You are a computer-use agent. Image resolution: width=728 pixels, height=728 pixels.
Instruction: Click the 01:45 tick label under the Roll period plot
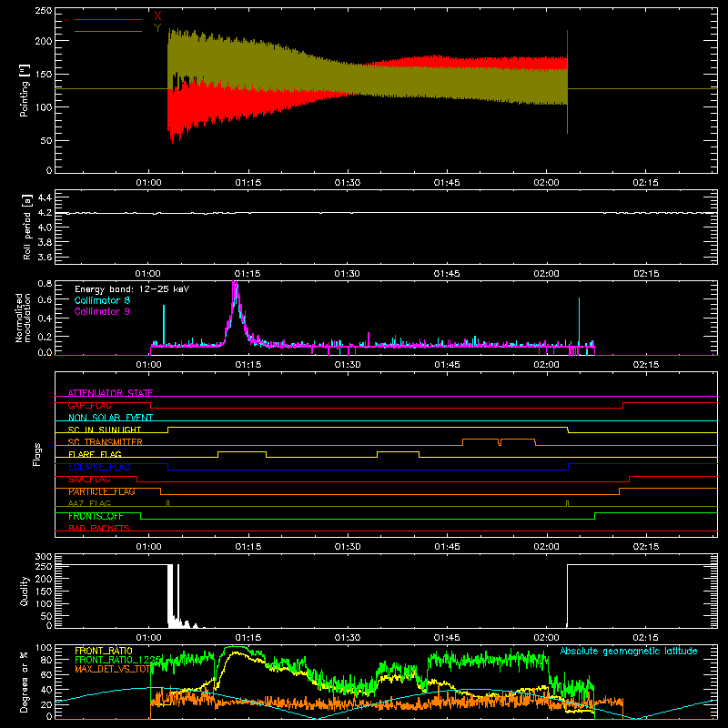point(447,274)
